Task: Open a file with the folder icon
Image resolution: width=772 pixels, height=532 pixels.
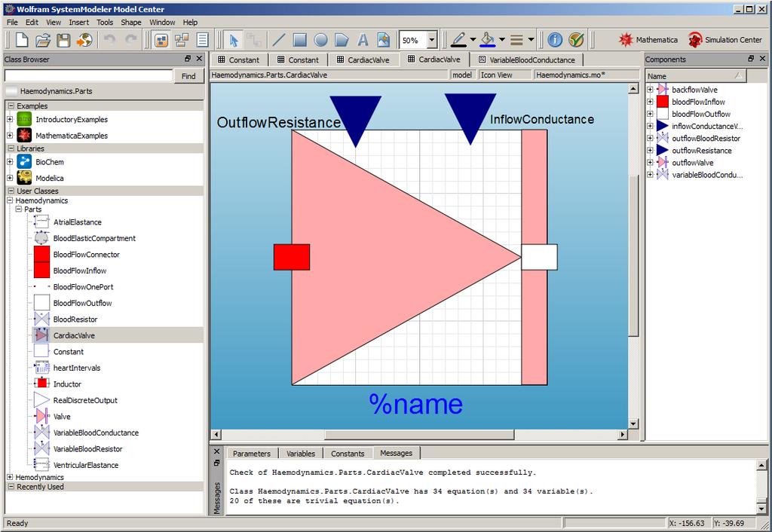Action: tap(43, 40)
